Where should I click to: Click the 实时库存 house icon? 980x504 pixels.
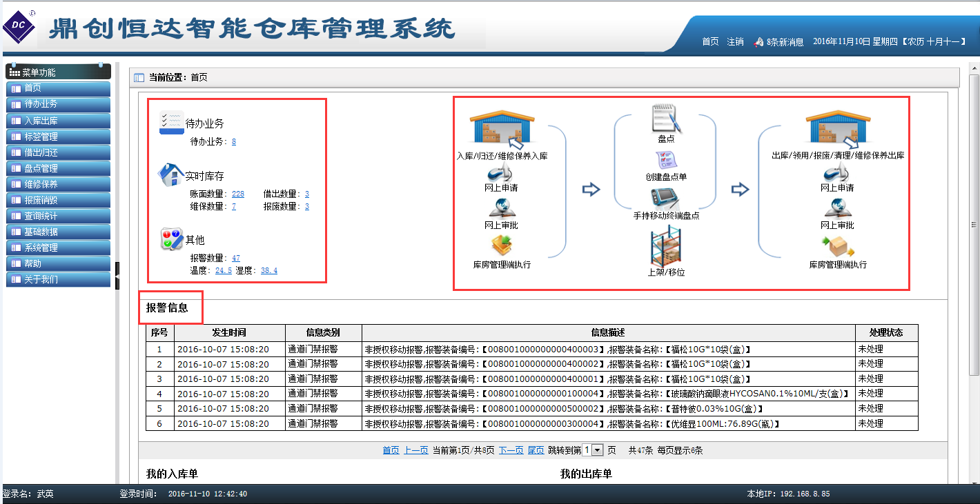click(x=171, y=174)
